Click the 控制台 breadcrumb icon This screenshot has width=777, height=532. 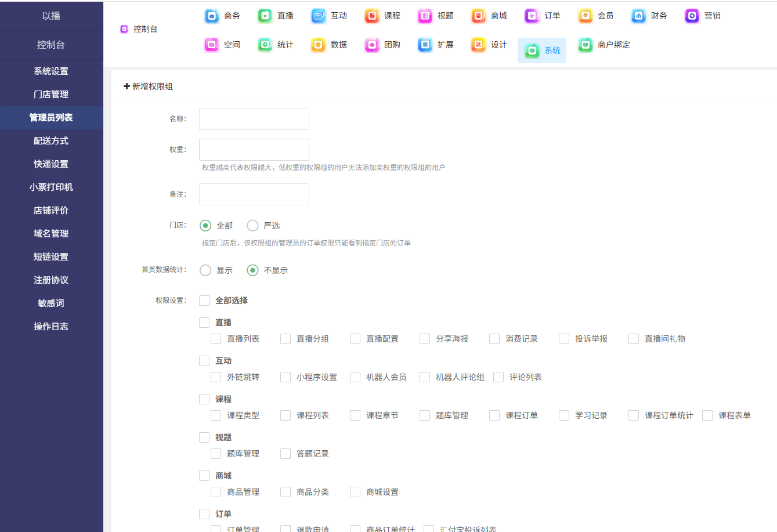[x=124, y=29]
